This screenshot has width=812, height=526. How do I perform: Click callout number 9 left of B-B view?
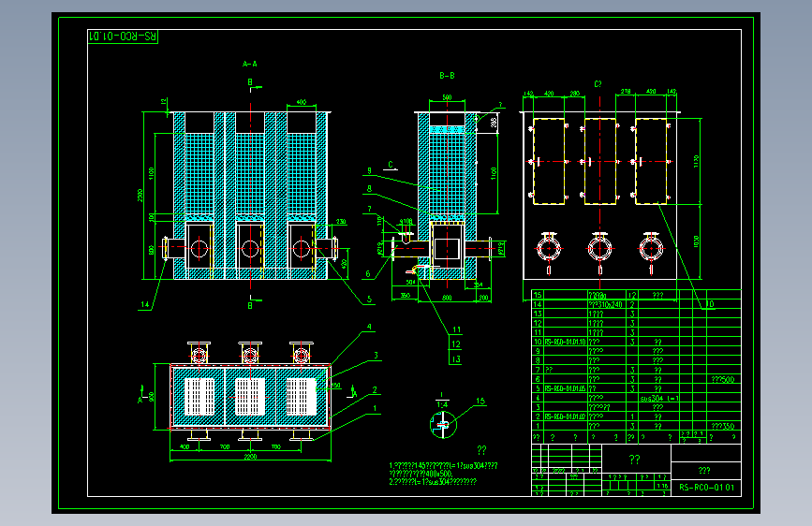(x=369, y=170)
